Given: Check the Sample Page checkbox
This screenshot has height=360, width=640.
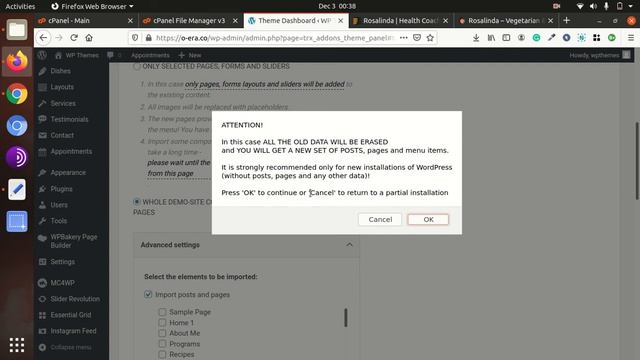Looking at the screenshot, I should pos(162,312).
